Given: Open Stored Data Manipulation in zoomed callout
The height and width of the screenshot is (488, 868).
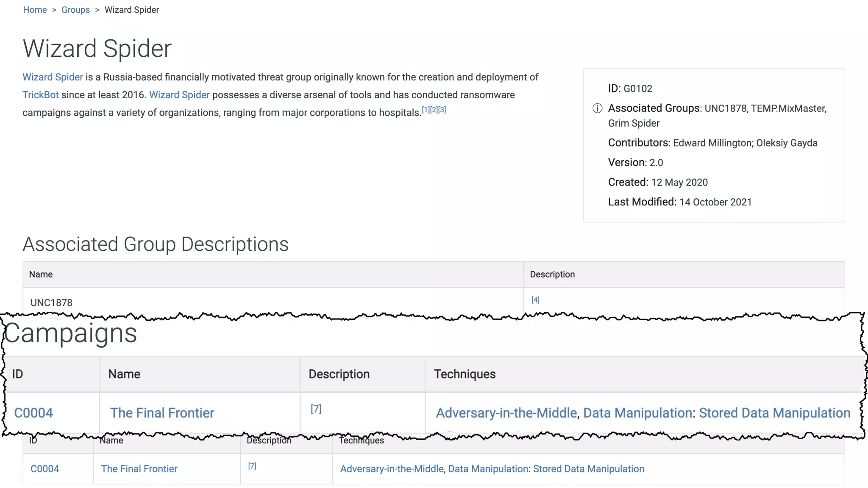Looking at the screenshot, I should (x=774, y=413).
